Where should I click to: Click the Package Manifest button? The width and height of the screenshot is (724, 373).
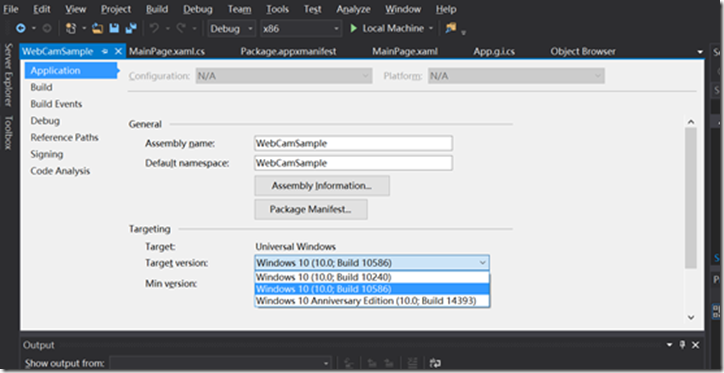click(311, 210)
